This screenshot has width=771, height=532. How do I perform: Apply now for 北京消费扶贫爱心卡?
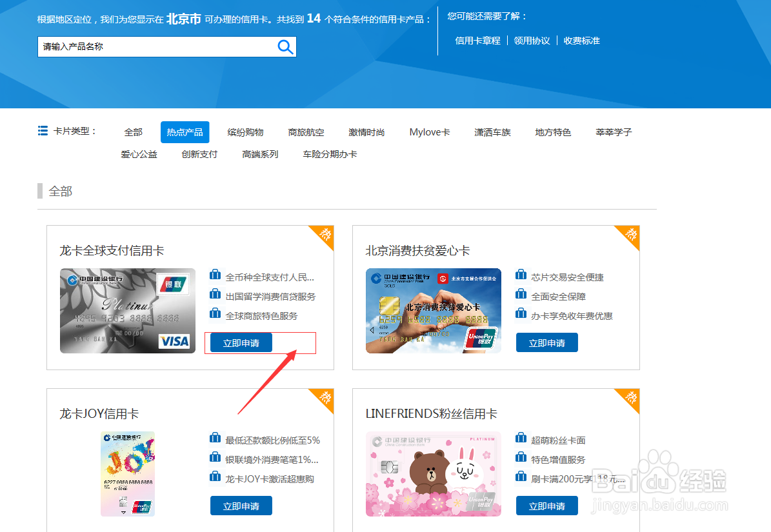pyautogui.click(x=546, y=343)
